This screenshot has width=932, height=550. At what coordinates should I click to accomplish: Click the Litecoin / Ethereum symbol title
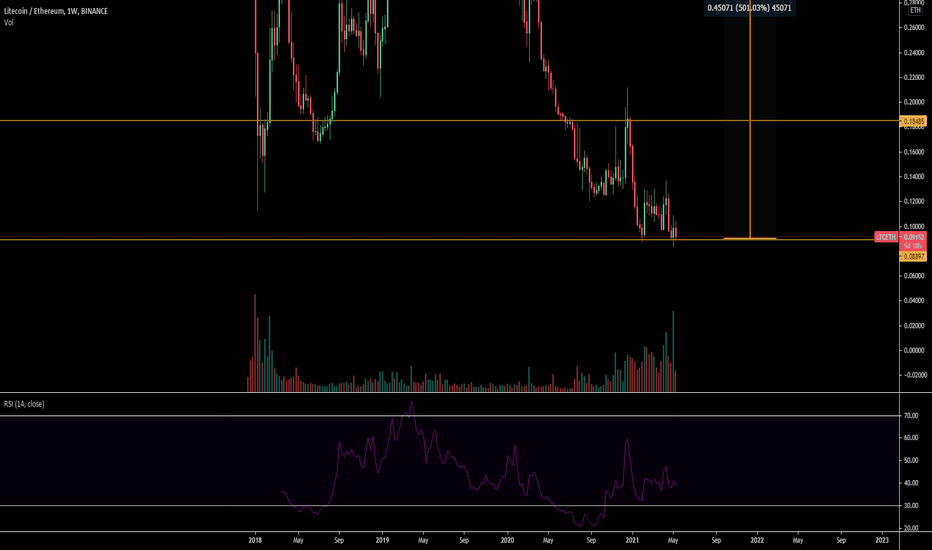tap(56, 11)
